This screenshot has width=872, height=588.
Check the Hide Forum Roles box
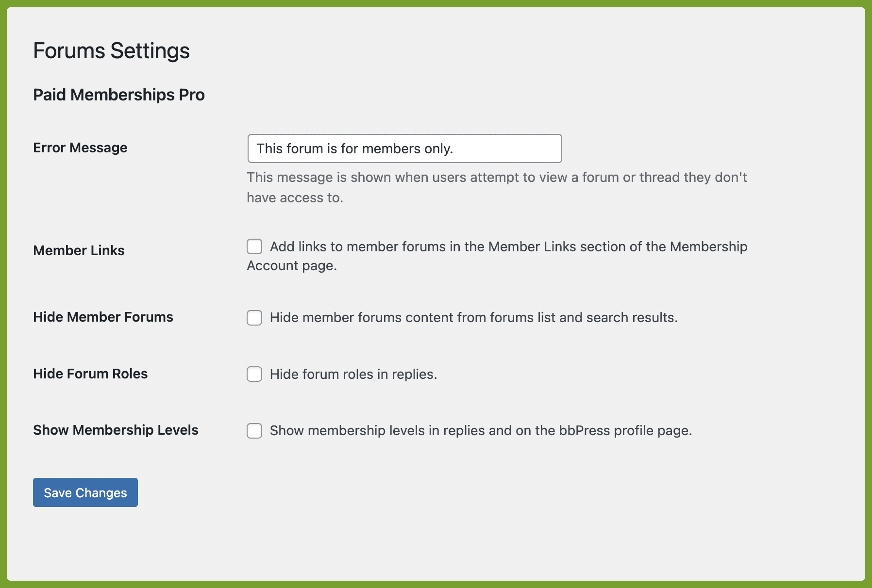[x=254, y=374]
